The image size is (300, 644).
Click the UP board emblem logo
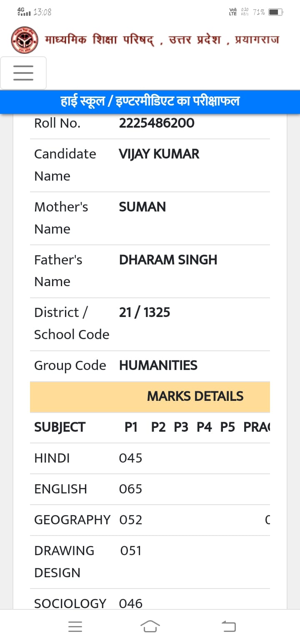(25, 40)
